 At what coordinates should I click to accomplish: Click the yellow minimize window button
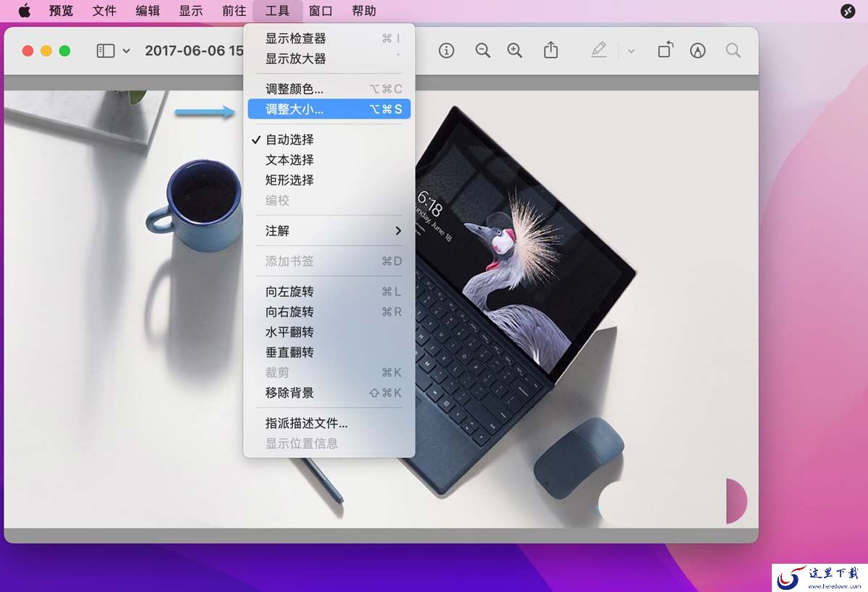coord(46,51)
